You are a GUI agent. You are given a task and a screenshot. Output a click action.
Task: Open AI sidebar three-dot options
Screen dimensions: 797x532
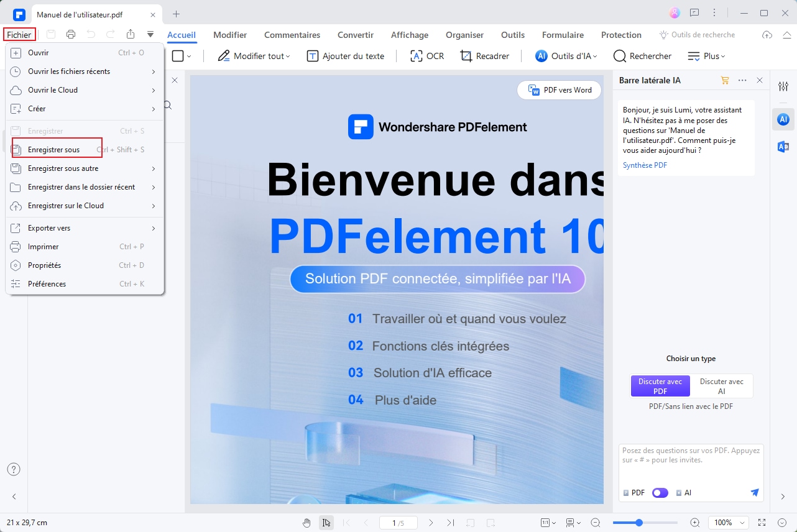pyautogui.click(x=742, y=80)
